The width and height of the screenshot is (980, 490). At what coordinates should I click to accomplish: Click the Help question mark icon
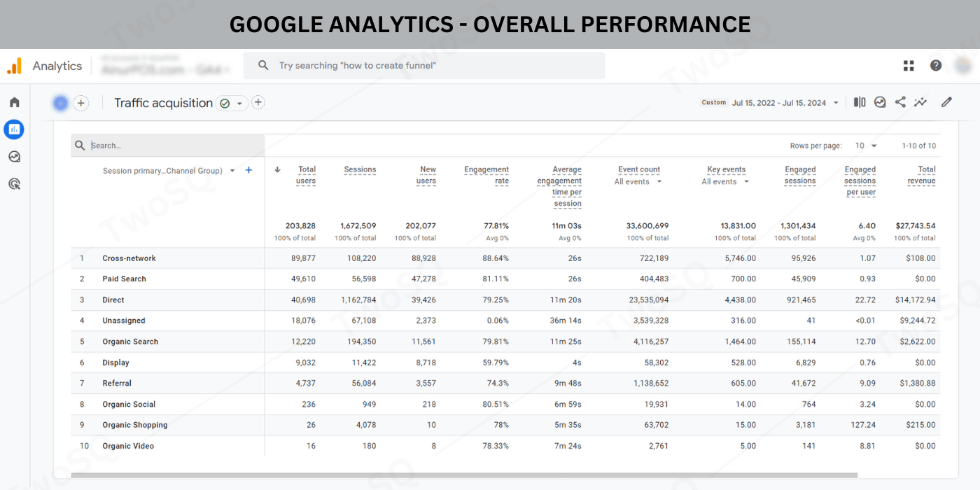pyautogui.click(x=936, y=66)
